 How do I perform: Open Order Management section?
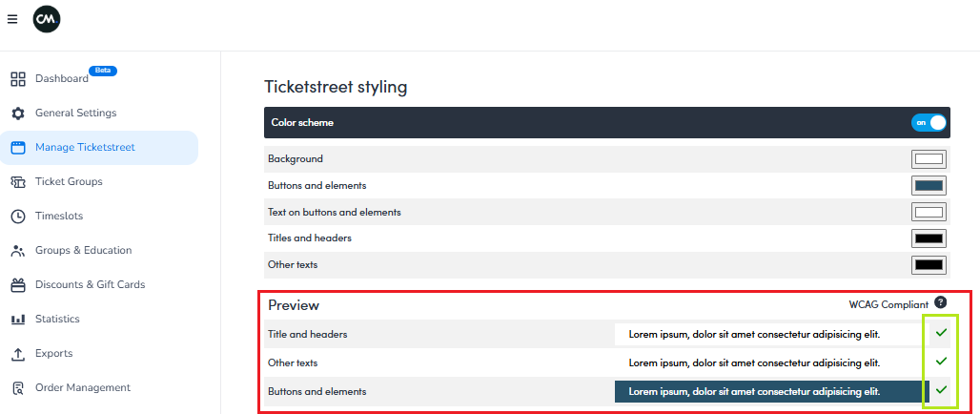pyautogui.click(x=82, y=388)
